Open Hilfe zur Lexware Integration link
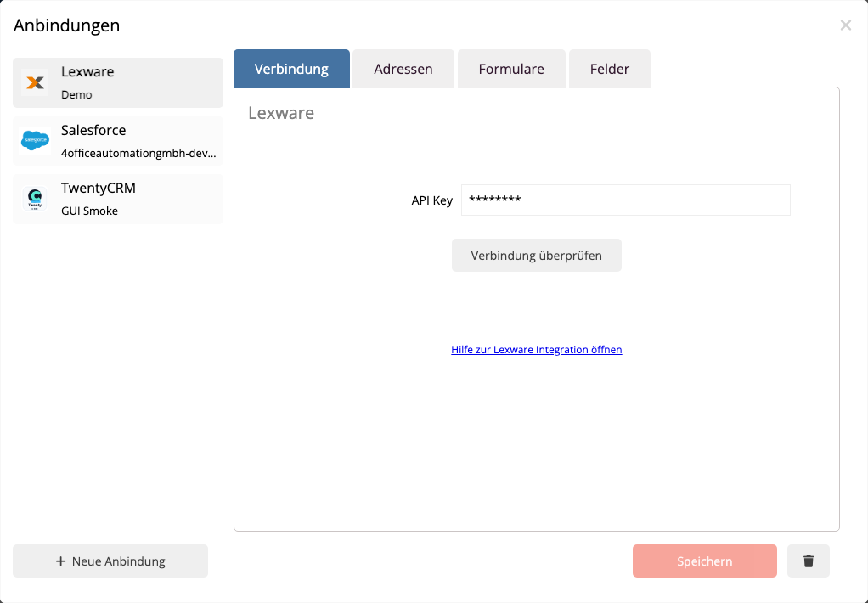The height and width of the screenshot is (603, 868). pos(537,349)
